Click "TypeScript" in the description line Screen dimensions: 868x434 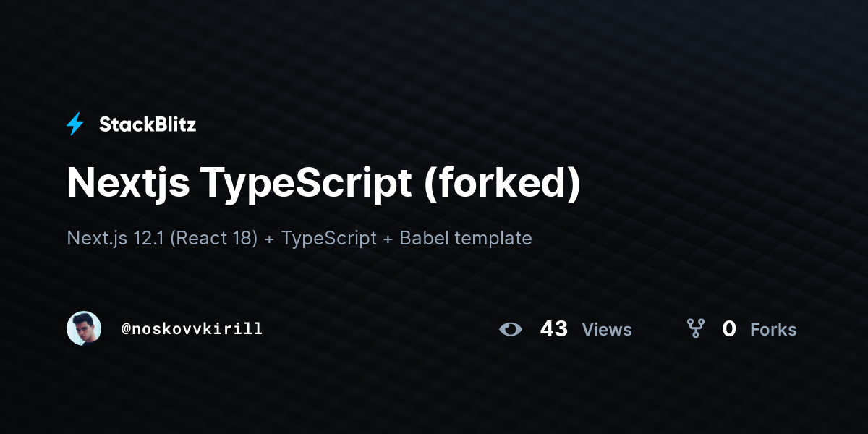tap(329, 238)
